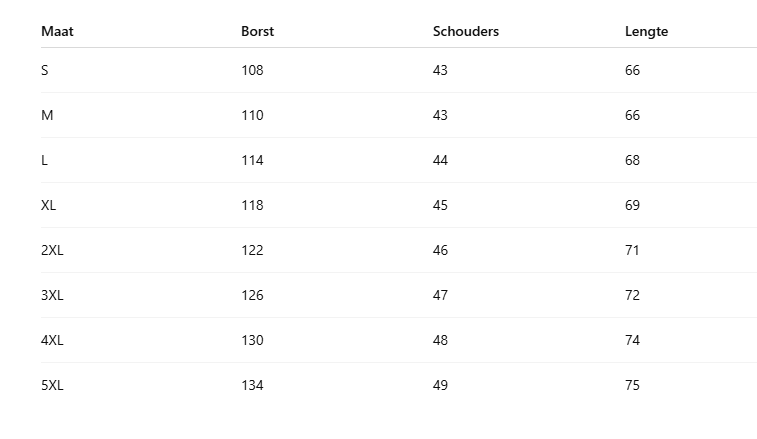Click Borst value 108
The image size is (757, 439).
pos(252,70)
